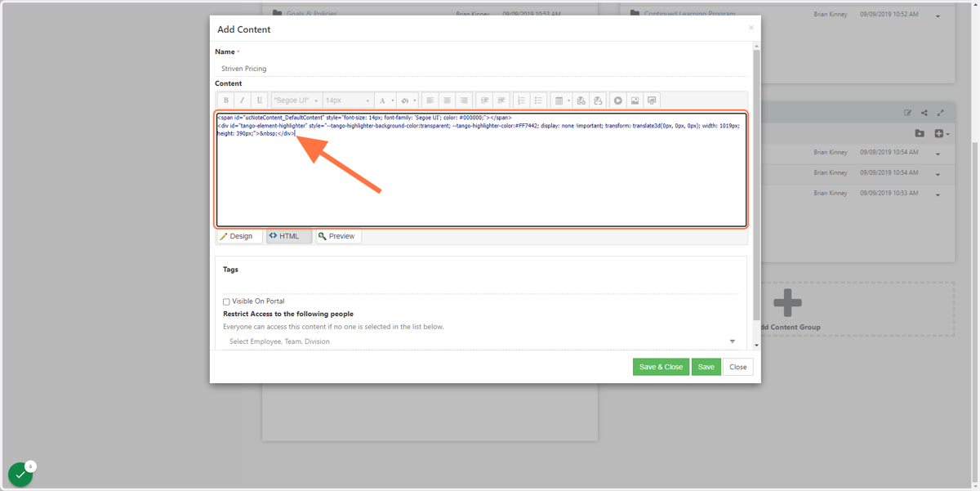Click the dialog vertical scrollbar
Viewport: 980px width, 491px height.
pos(756,184)
